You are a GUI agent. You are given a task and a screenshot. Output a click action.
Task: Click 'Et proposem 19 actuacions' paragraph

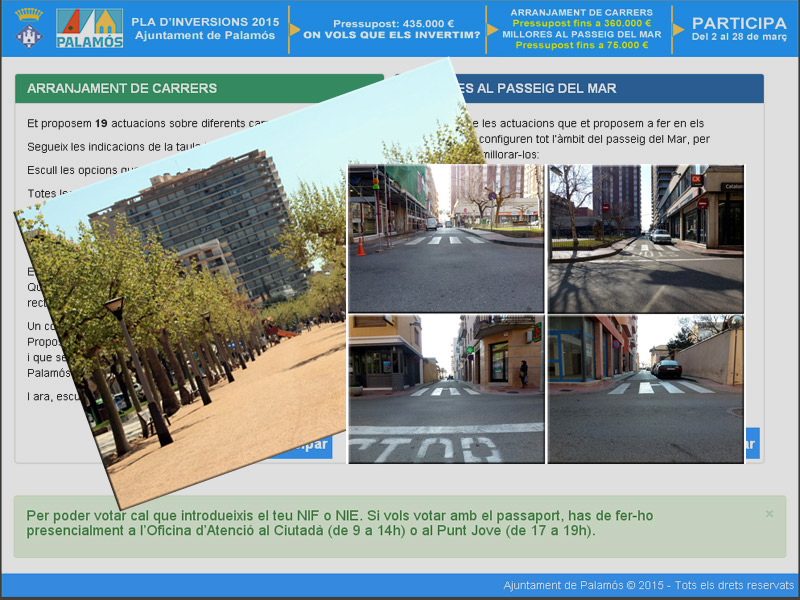click(148, 123)
